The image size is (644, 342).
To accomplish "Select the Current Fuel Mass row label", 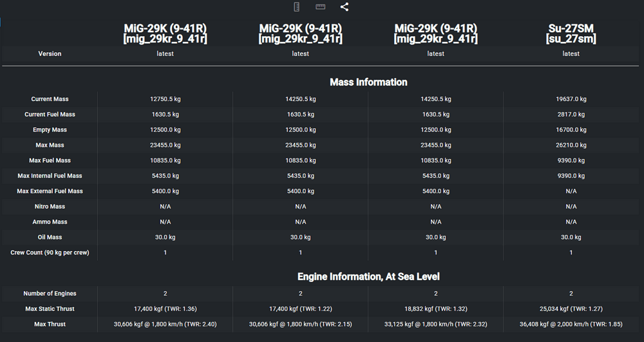I will click(x=50, y=115).
